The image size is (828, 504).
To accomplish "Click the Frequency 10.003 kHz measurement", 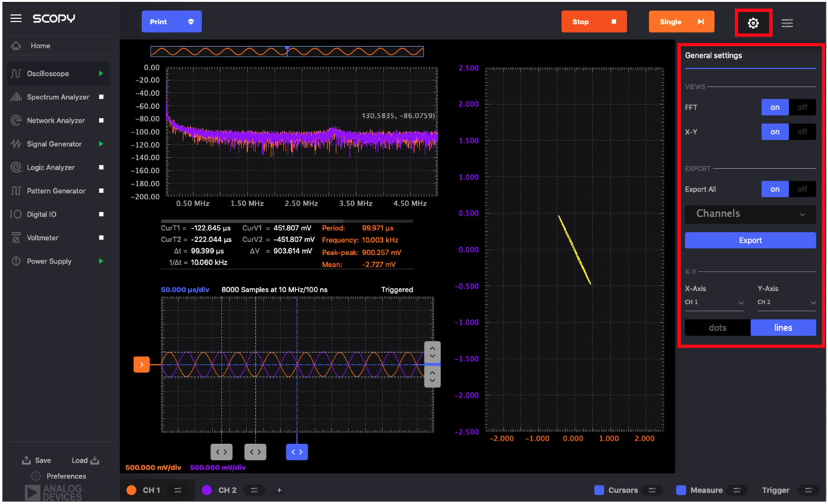I will tap(360, 240).
